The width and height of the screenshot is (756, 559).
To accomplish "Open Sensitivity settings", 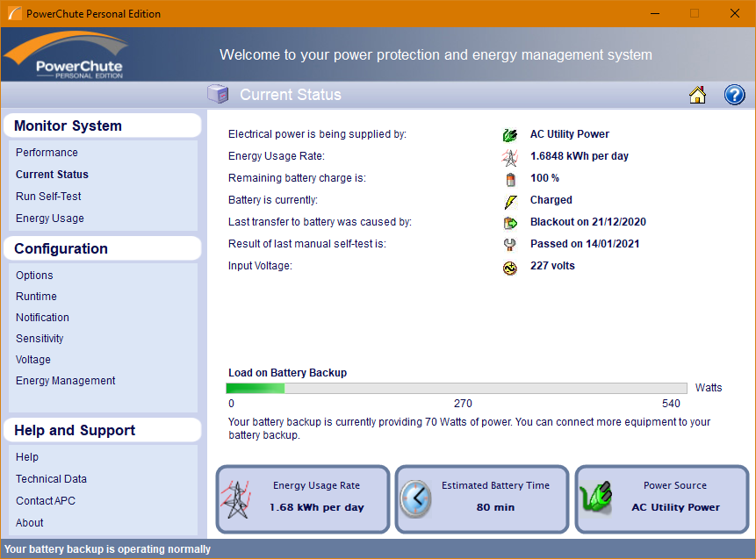I will pos(40,339).
